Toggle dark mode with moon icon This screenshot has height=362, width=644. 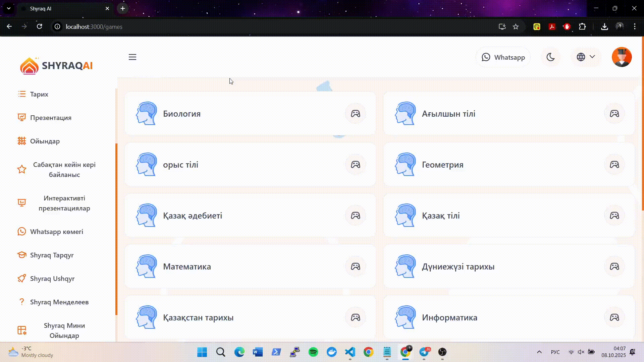coord(550,57)
